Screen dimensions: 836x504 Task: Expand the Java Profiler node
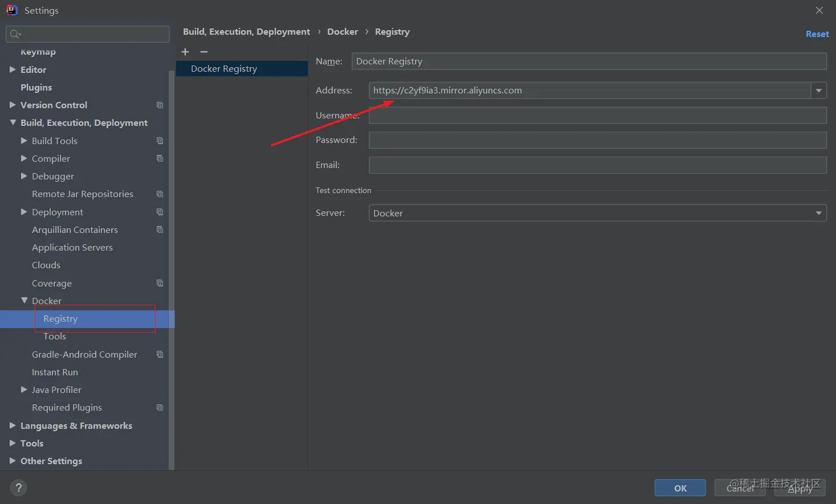tap(24, 390)
